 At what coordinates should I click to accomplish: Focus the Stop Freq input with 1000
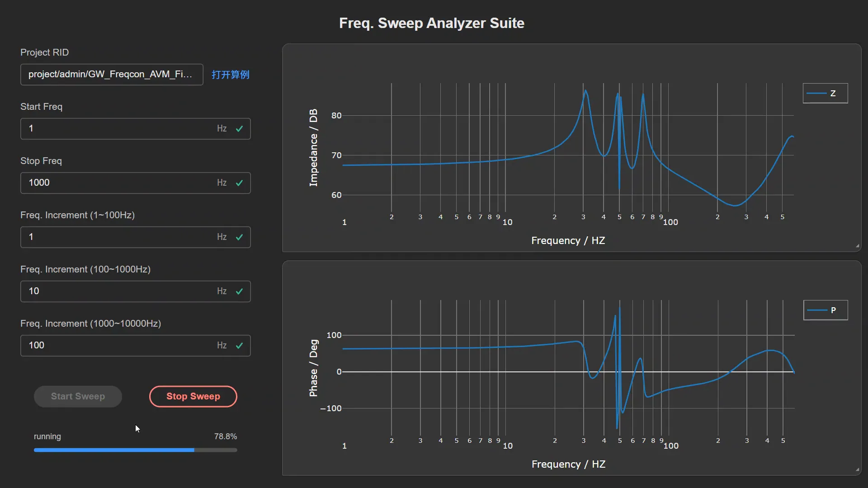tap(136, 183)
